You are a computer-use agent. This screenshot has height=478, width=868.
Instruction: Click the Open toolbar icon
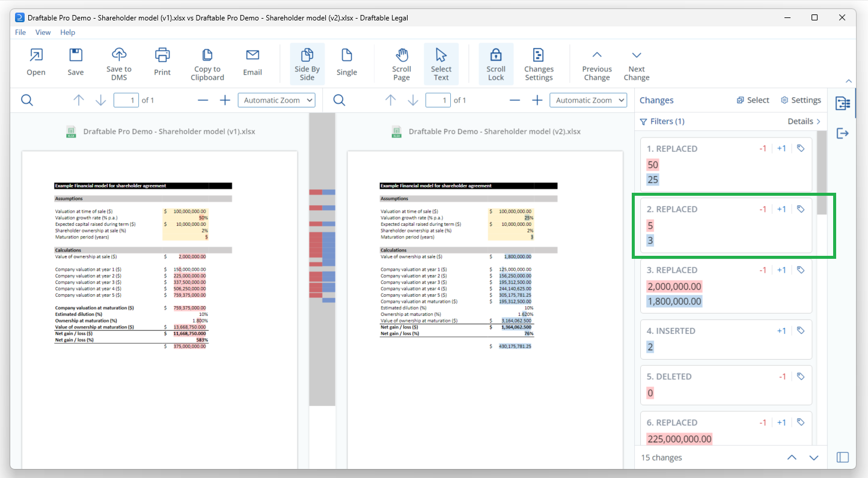[36, 62]
